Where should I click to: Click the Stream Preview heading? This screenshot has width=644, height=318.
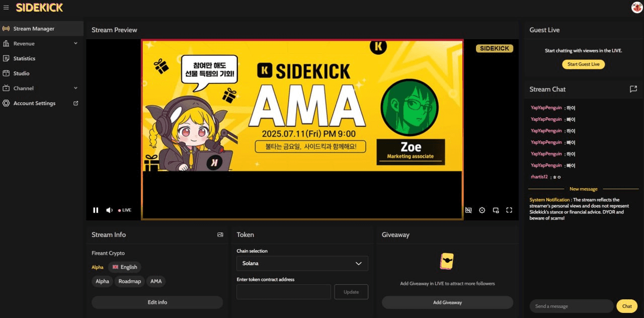coord(114,30)
